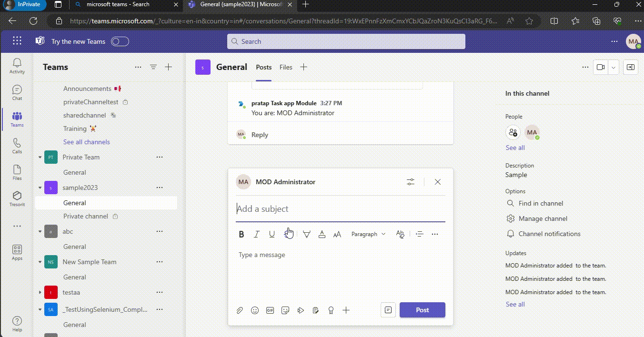Switch to the Files tab
Screen dimensions: 644x337
(286, 67)
